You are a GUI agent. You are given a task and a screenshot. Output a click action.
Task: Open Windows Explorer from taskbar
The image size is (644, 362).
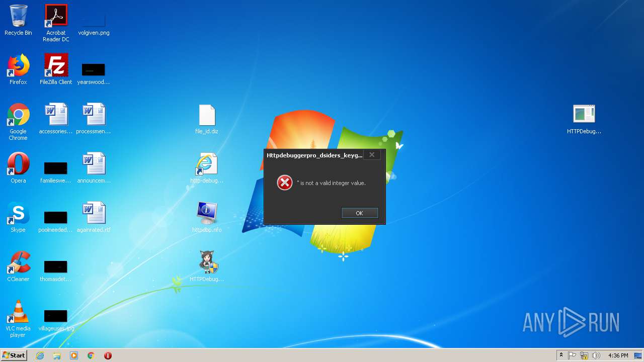pos(57,355)
